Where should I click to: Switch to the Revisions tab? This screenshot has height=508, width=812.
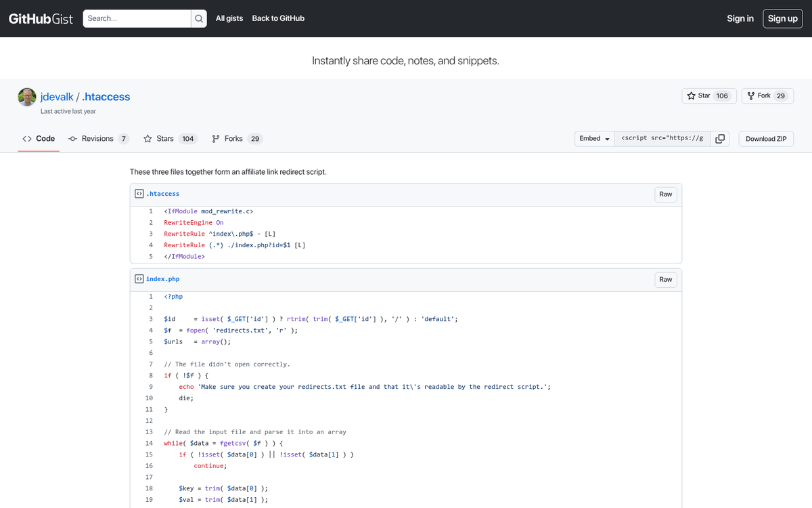pyautogui.click(x=99, y=138)
